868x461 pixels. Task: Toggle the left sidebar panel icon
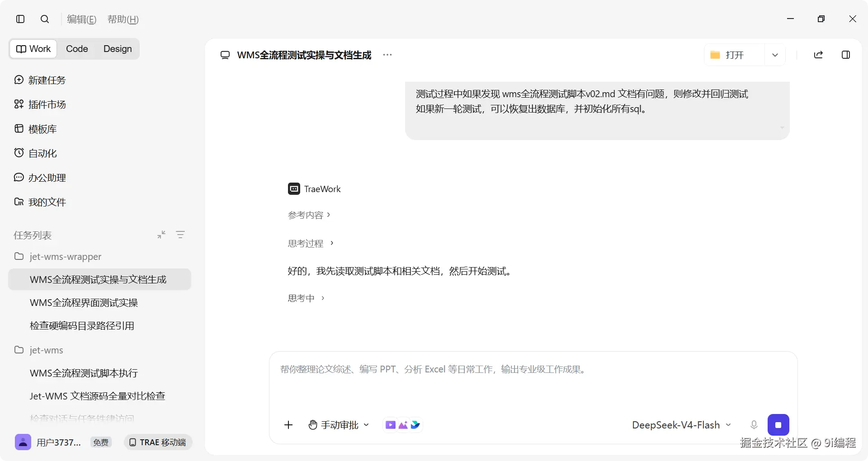20,19
